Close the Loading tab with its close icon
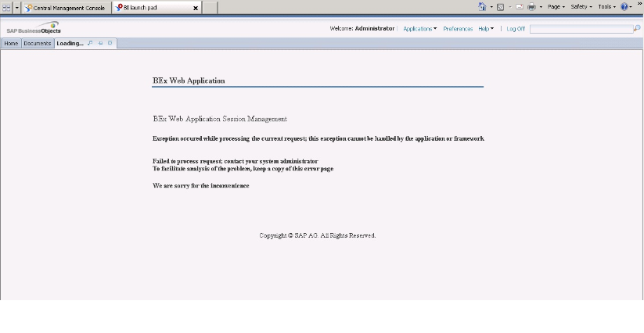Viewport: 644px width, 333px height. pos(110,43)
